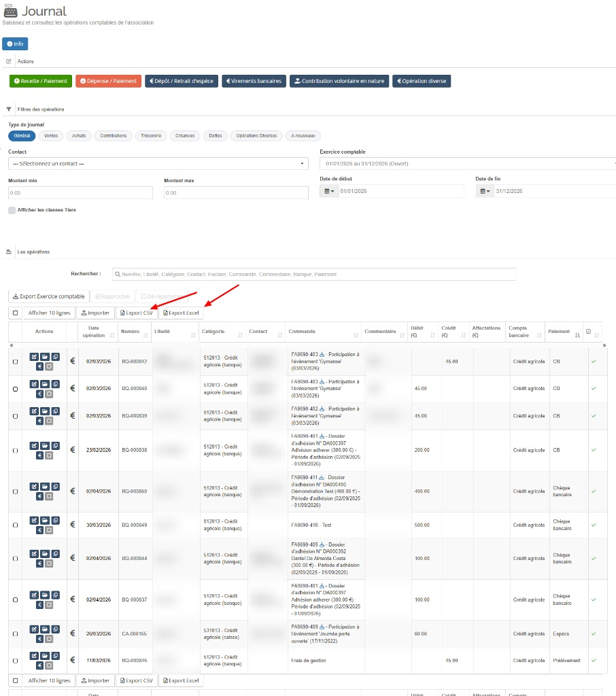616x696 pixels.
Task: Click the third action icon for CA-000165
Action: [x=54, y=628]
